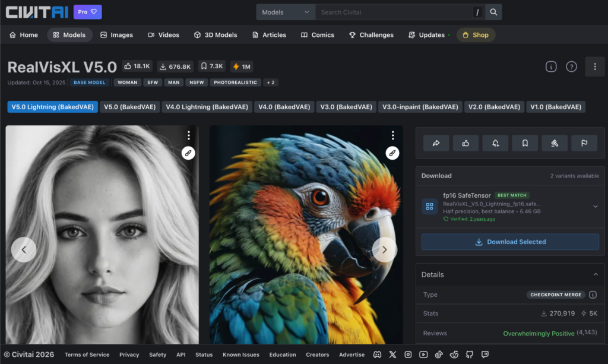Go to previous image in gallery
This screenshot has width=608, height=364.
pos(24,249)
